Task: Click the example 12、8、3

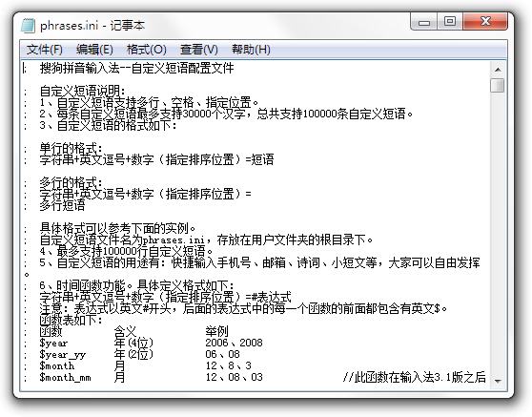Action: click(228, 365)
